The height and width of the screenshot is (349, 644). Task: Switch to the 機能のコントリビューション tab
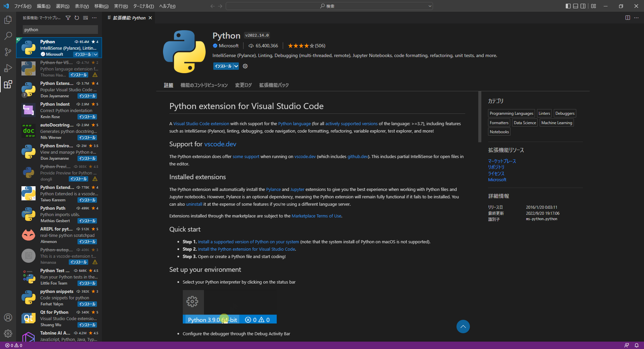(204, 85)
